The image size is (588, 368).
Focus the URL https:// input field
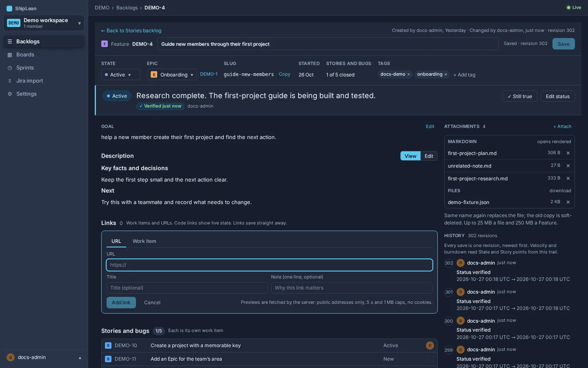[x=269, y=265]
